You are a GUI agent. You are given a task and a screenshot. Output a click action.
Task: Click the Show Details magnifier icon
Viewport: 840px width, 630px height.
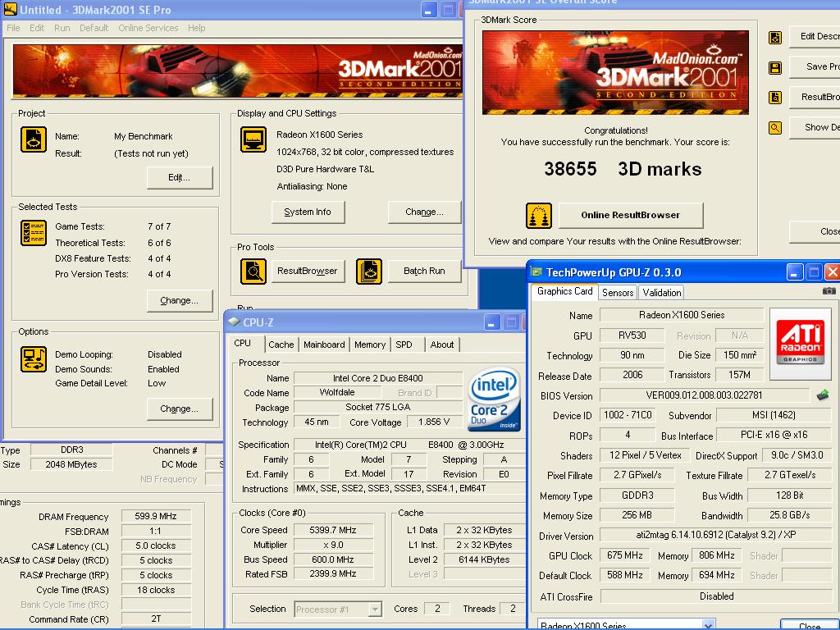click(x=774, y=127)
